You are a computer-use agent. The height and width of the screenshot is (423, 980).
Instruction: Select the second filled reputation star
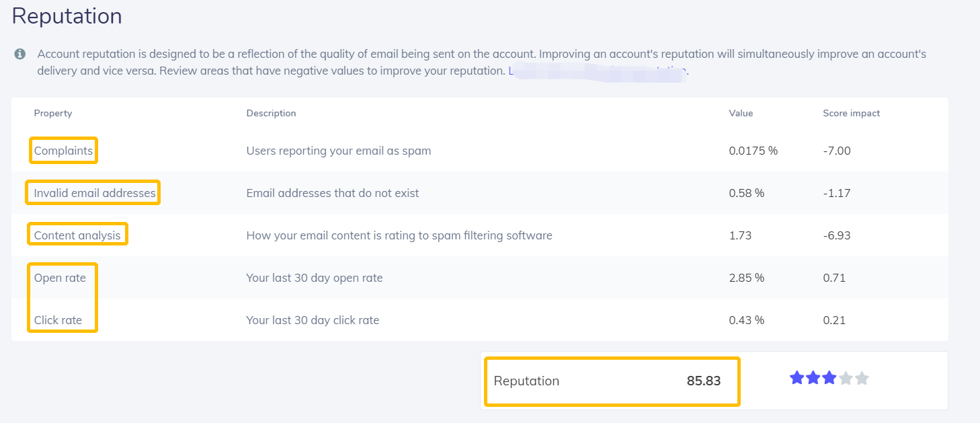pos(813,378)
